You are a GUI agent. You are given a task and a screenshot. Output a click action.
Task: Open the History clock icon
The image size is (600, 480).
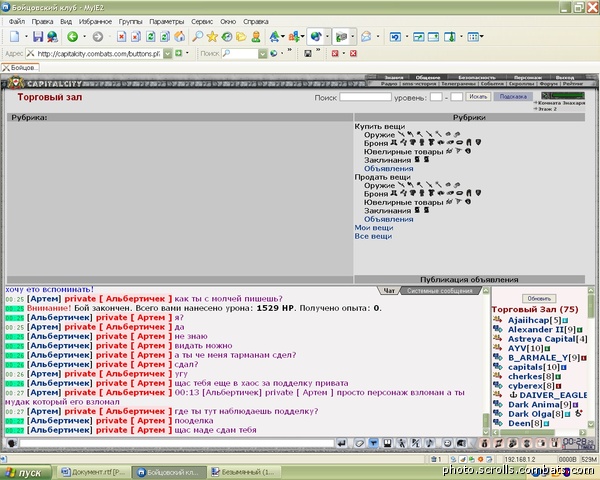click(227, 37)
